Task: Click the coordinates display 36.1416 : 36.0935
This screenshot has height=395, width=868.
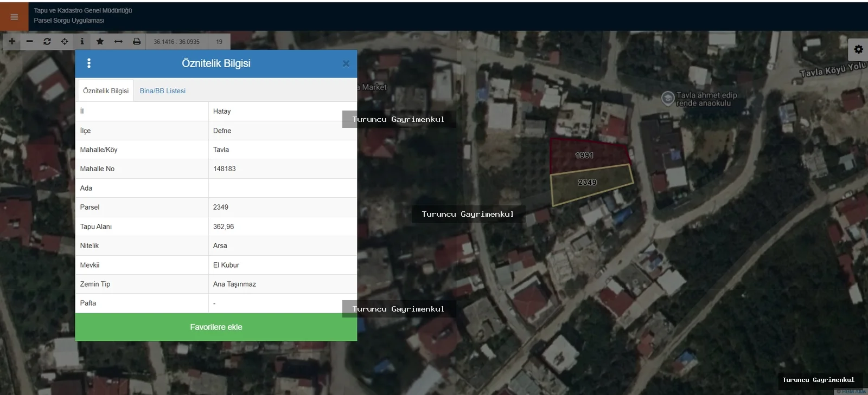Action: point(176,42)
